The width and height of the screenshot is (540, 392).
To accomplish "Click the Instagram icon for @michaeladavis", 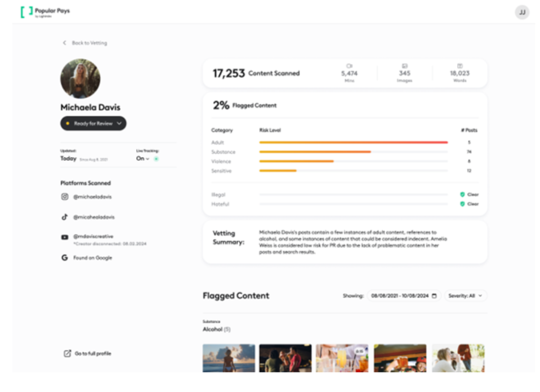I will [65, 197].
